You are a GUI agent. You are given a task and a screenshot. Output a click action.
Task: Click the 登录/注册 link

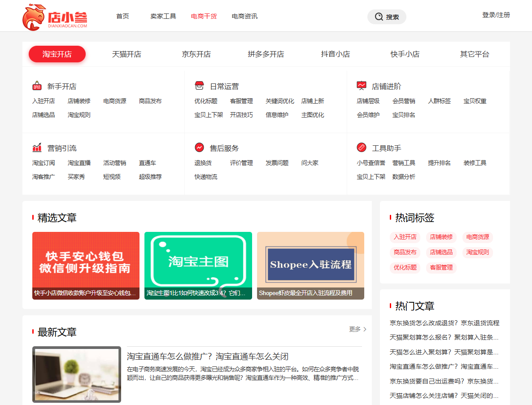[496, 15]
